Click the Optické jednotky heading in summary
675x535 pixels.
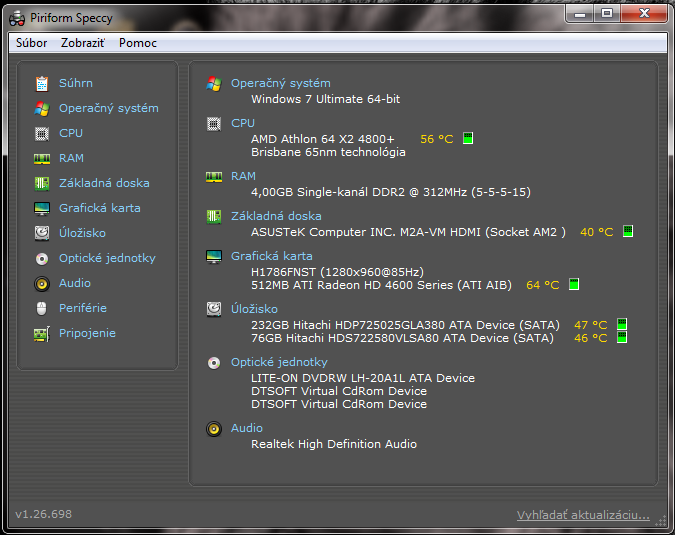(279, 362)
